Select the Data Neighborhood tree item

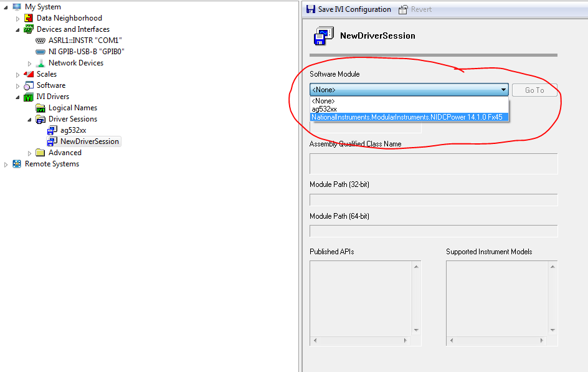(x=69, y=18)
